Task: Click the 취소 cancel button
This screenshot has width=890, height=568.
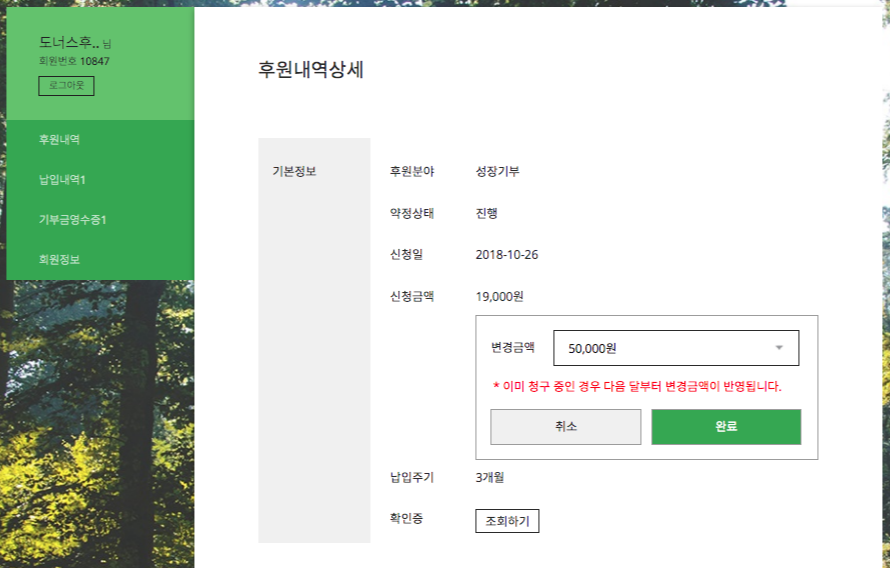Action: coord(565,427)
